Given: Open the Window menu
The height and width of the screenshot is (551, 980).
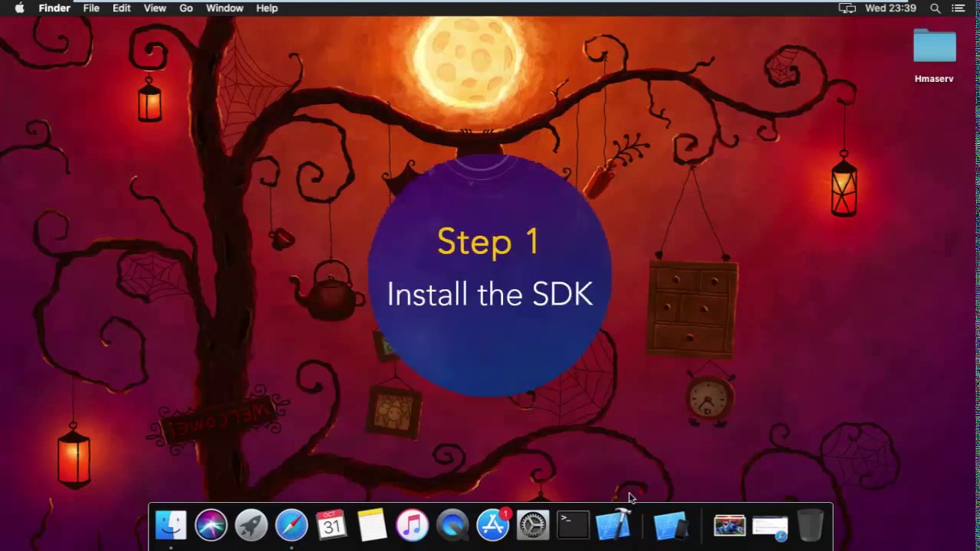Looking at the screenshot, I should 224,8.
